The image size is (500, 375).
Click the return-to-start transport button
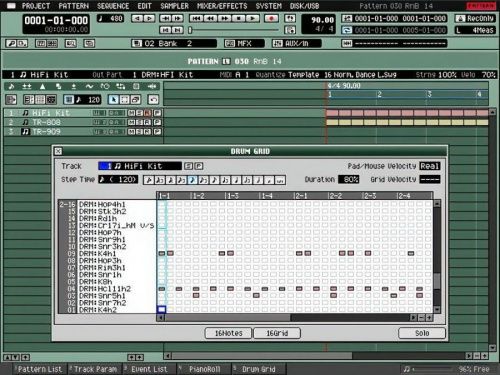pos(196,19)
